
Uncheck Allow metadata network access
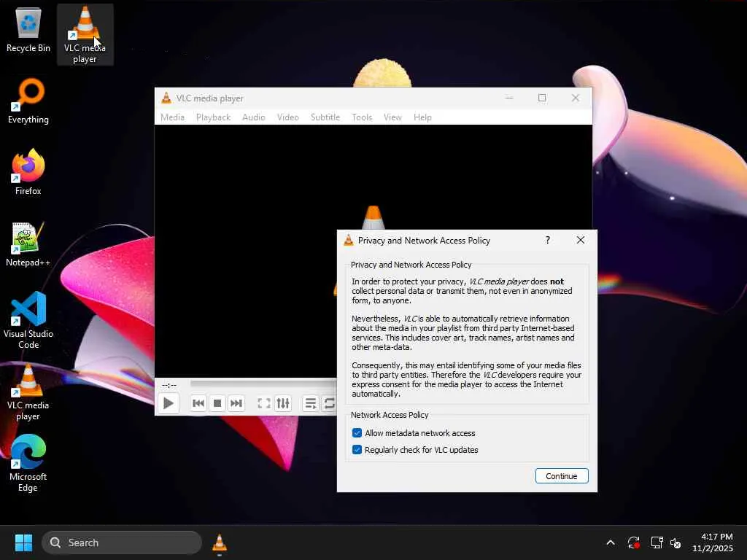pyautogui.click(x=357, y=433)
